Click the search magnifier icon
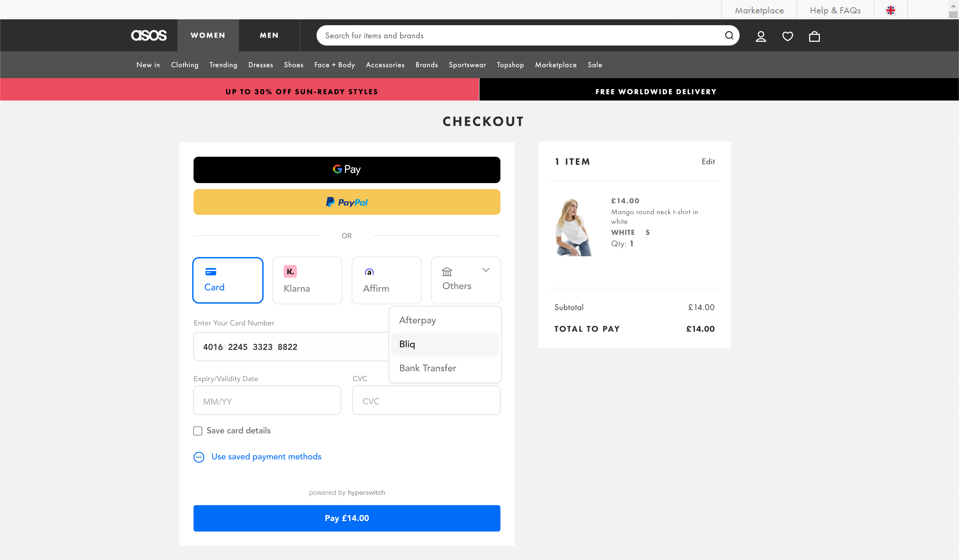 [x=729, y=35]
